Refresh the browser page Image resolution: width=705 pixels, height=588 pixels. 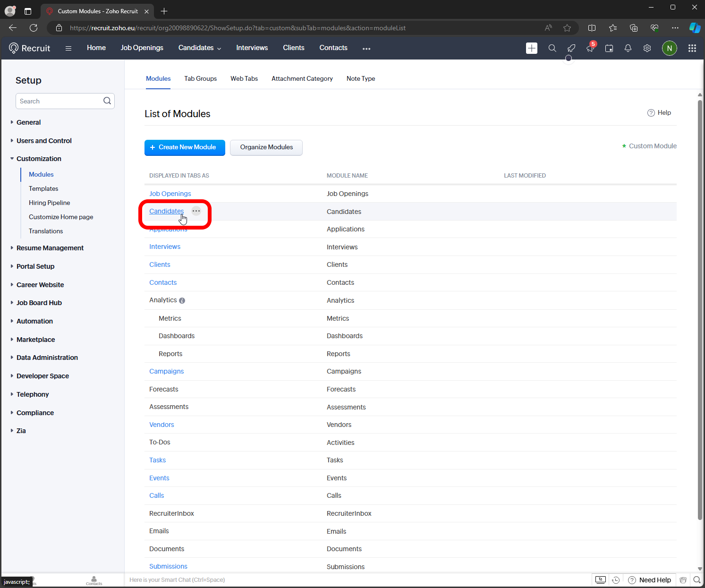tap(34, 28)
